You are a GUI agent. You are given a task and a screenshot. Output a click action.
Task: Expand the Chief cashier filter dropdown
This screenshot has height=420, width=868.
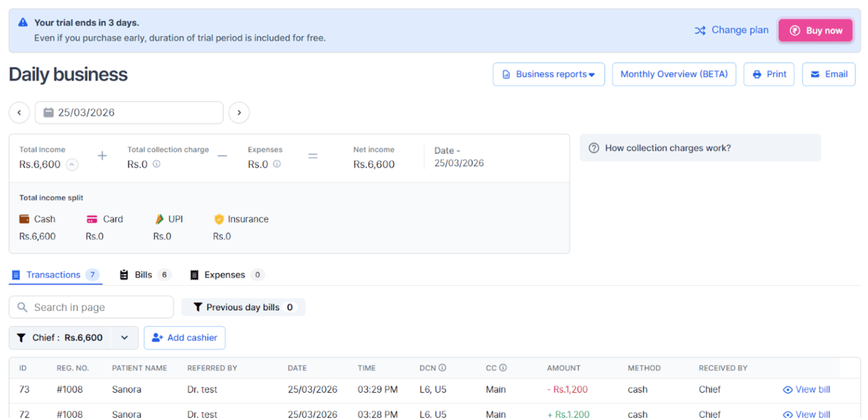[x=125, y=337]
